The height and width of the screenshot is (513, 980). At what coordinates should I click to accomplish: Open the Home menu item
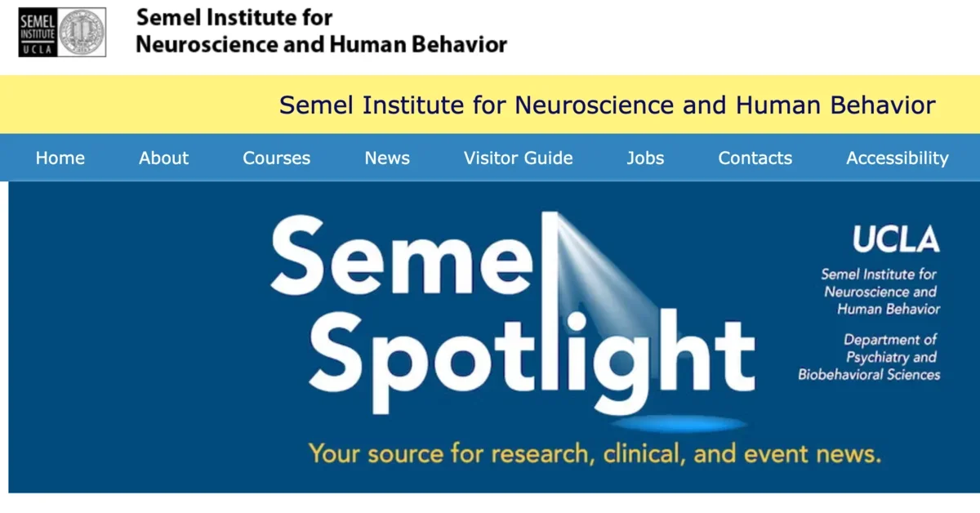60,158
